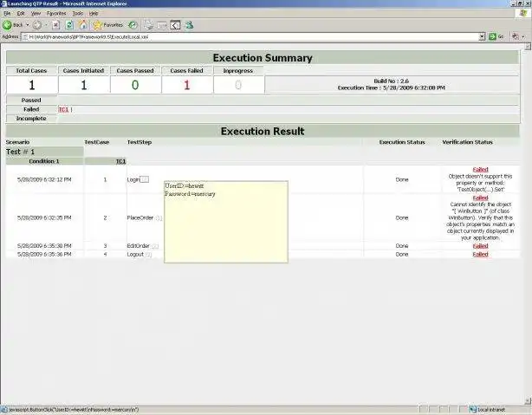The image size is (532, 415).
Task: Expand the Address bar dropdown arrow
Action: pyautogui.click(x=482, y=36)
